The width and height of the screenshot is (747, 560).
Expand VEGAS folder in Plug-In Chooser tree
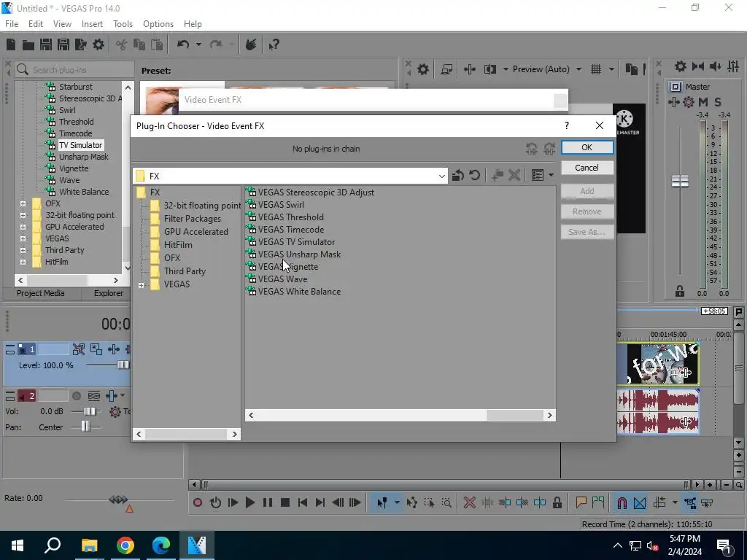[141, 285]
